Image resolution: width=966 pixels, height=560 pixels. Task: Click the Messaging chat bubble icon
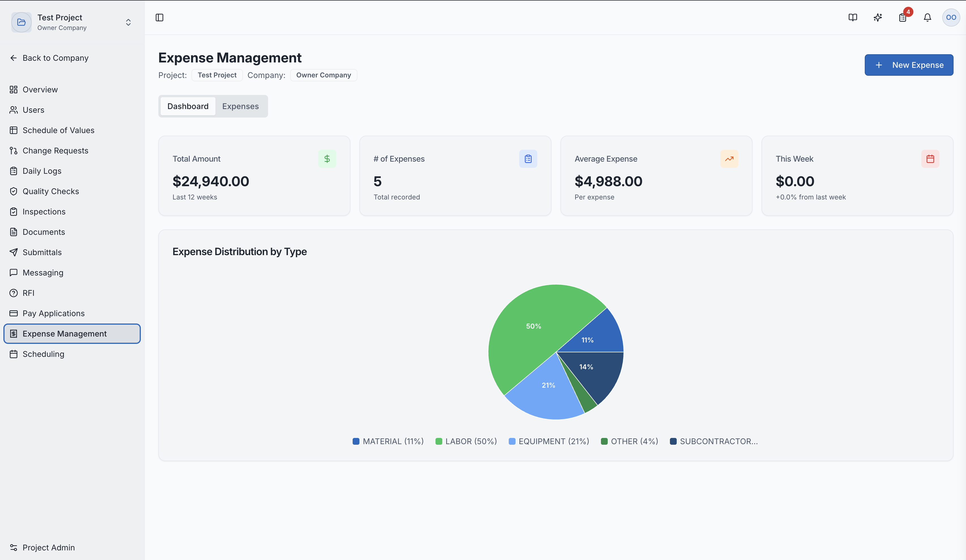pos(13,272)
